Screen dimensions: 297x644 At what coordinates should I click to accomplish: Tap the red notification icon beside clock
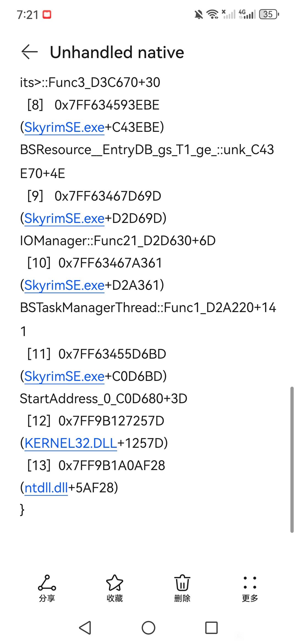(47, 15)
